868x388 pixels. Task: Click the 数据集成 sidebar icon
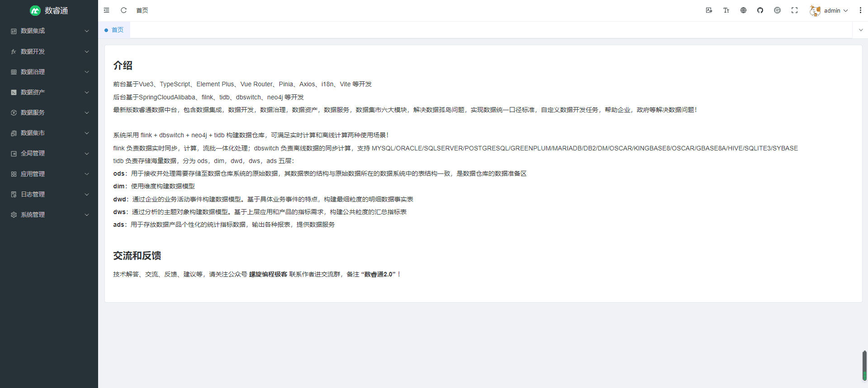[14, 31]
